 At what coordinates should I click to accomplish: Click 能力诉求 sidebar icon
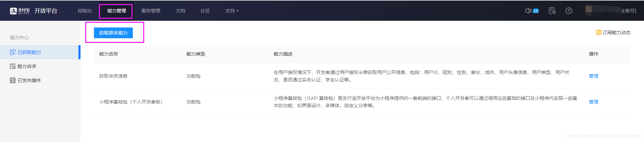tap(13, 66)
